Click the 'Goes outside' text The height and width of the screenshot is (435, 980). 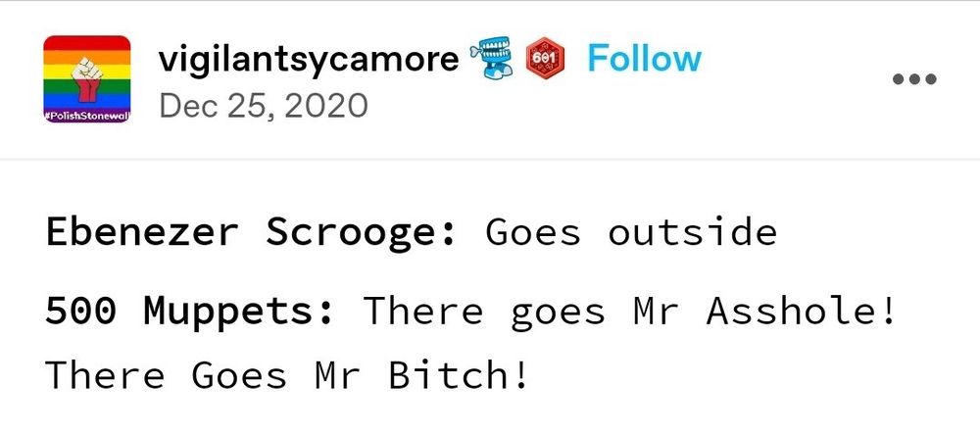(x=631, y=232)
